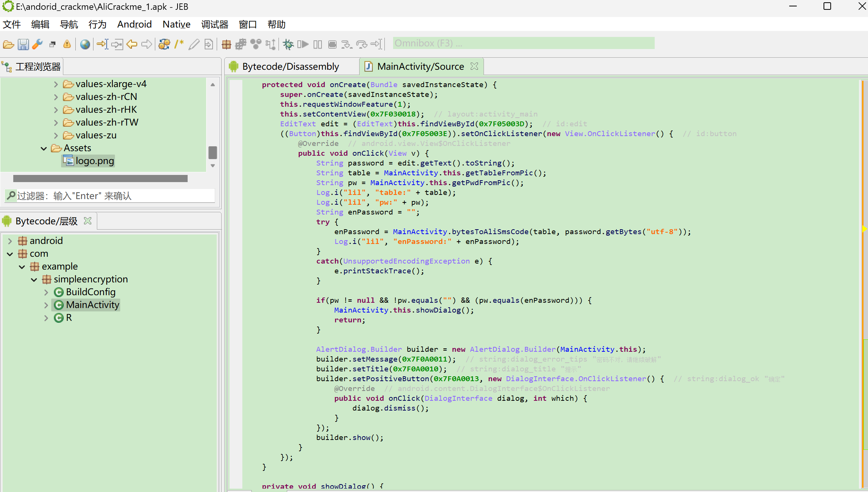Switch to the Bytecode/Disassembly tab

click(291, 67)
